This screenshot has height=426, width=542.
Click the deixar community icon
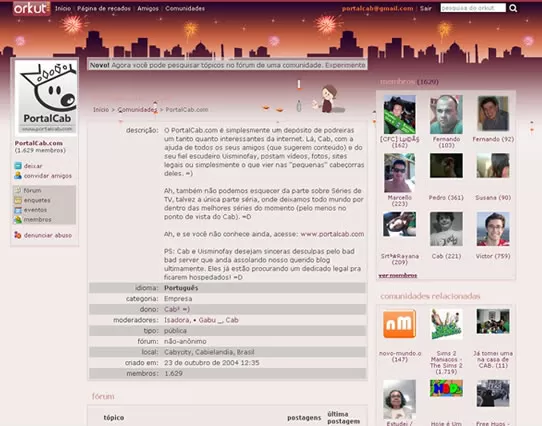pyautogui.click(x=18, y=166)
